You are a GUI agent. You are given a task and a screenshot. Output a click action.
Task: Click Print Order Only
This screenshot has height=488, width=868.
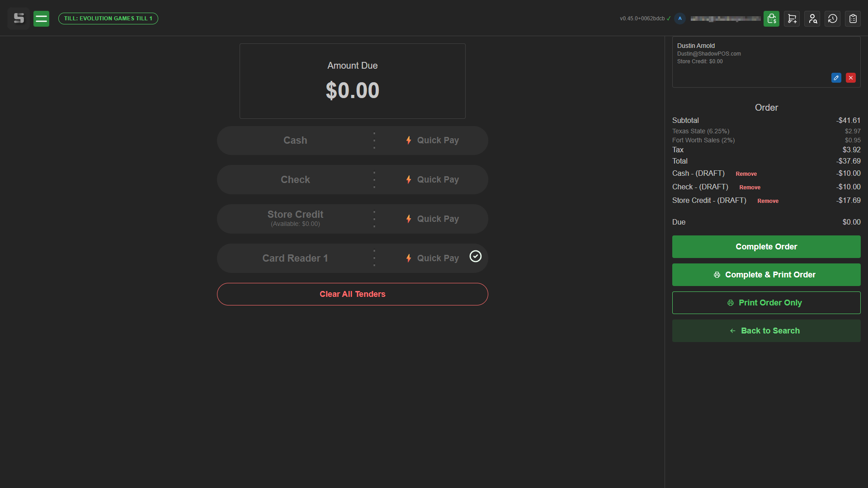pos(766,303)
